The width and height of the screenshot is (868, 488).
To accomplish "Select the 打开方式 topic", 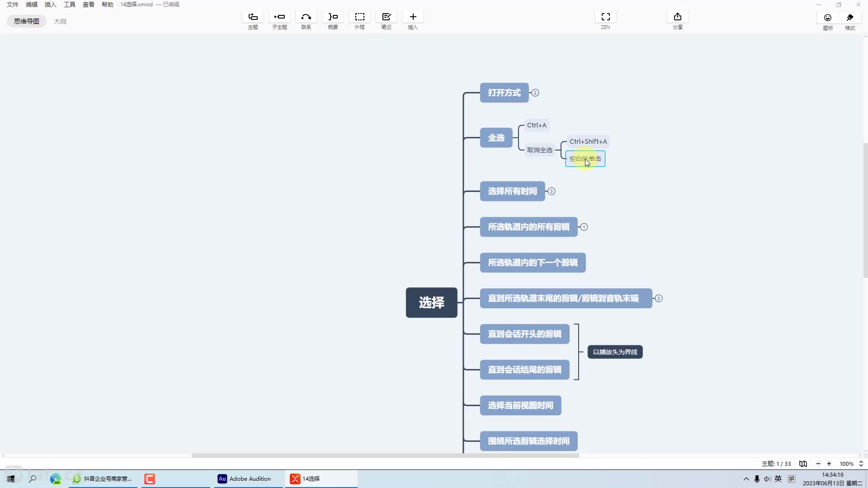I will pos(504,93).
